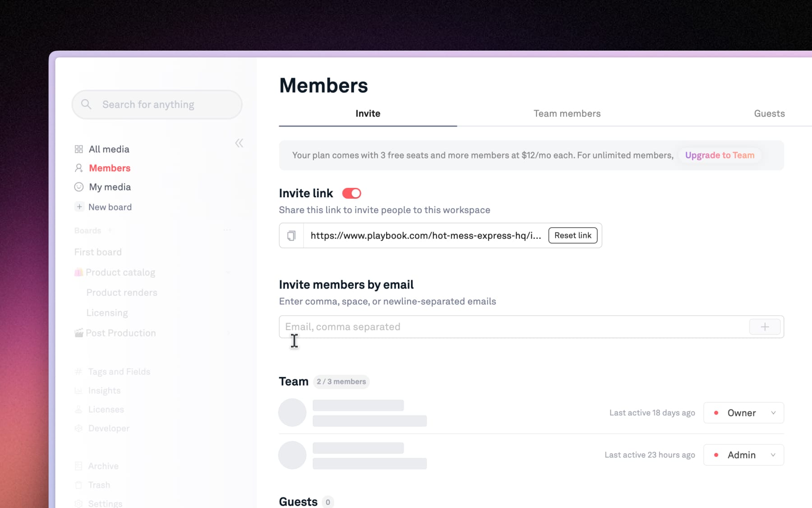This screenshot has height=508, width=812.
Task: Click the 2 / 3 members badge
Action: [x=341, y=382]
